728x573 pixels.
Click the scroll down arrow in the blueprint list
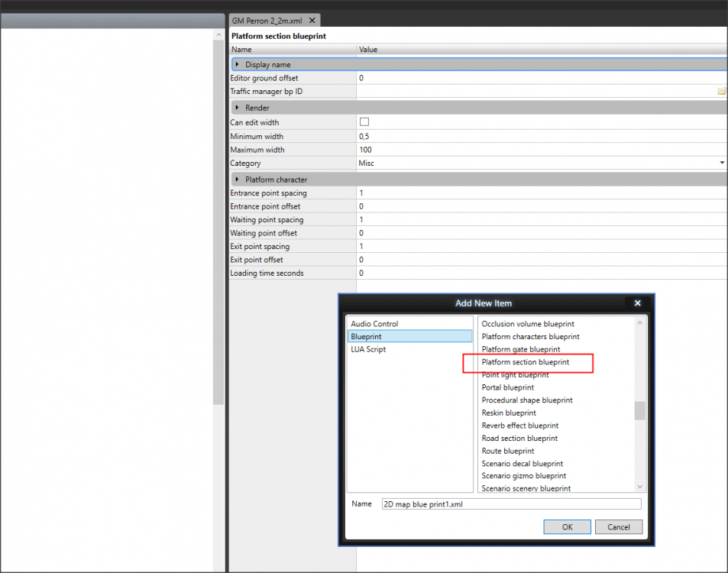(x=640, y=487)
